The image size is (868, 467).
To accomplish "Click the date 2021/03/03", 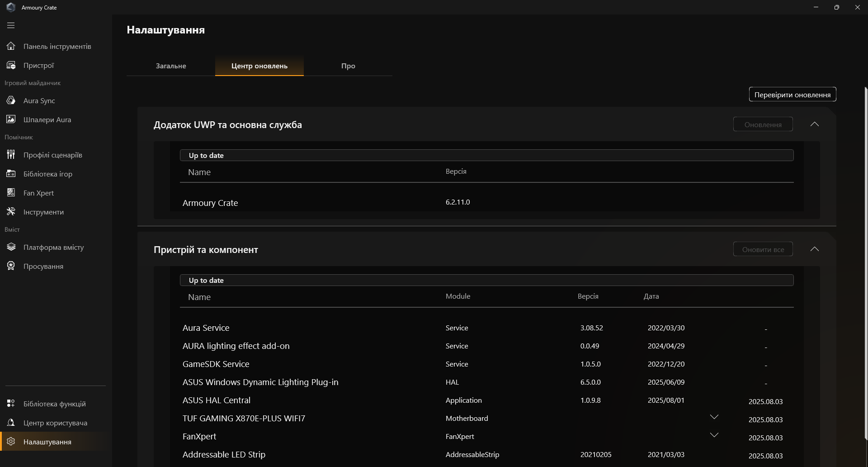I will pyautogui.click(x=666, y=454).
